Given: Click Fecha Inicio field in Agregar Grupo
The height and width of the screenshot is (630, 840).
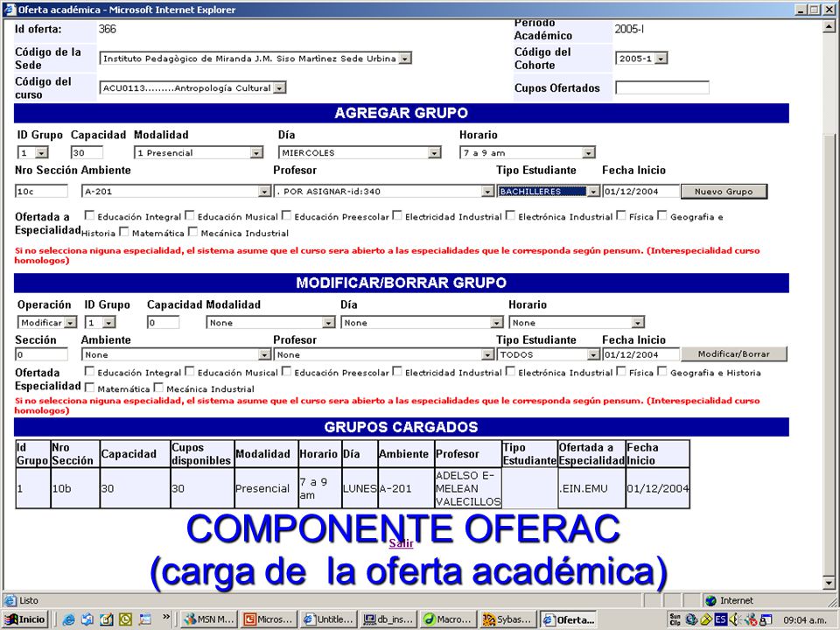Looking at the screenshot, I should point(640,192).
